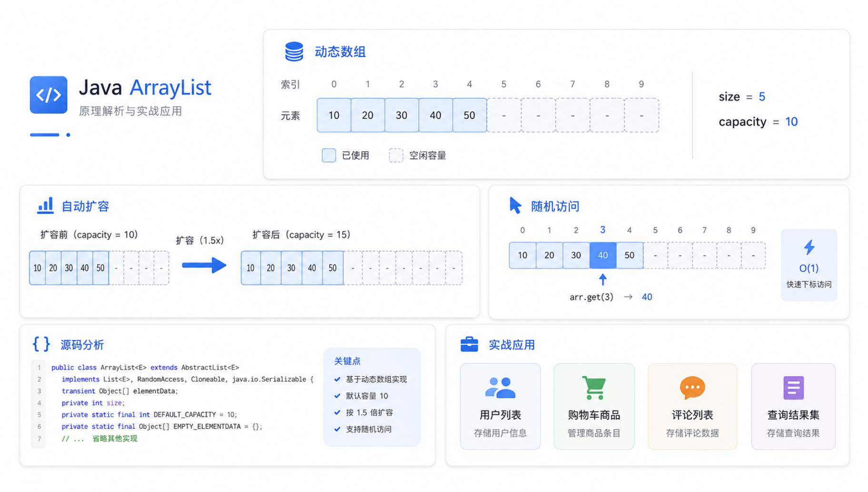868x492 pixels.
Task: Click the Java ArrayList main title
Action: click(x=145, y=88)
